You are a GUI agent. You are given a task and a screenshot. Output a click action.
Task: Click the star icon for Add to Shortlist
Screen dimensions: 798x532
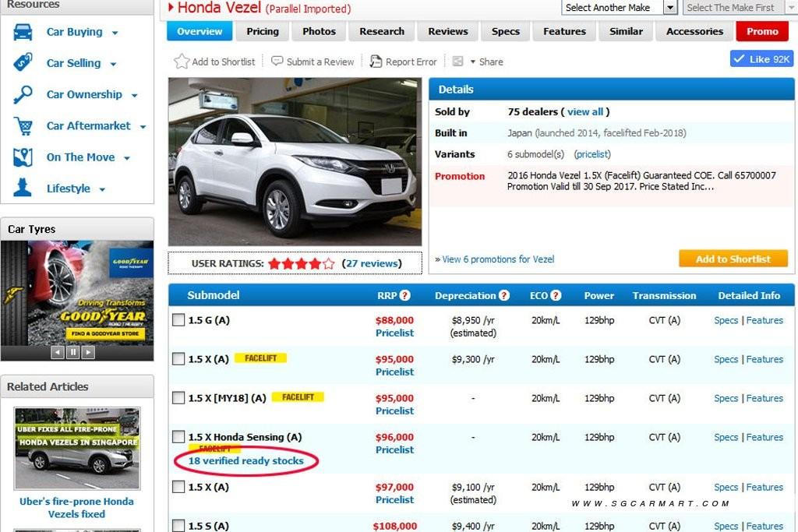(x=182, y=62)
